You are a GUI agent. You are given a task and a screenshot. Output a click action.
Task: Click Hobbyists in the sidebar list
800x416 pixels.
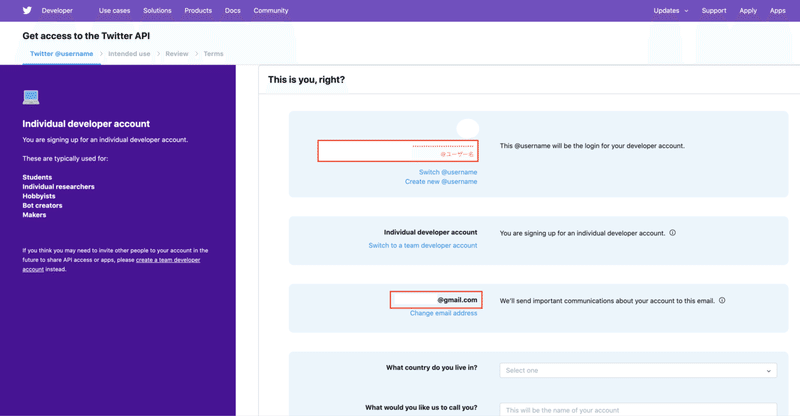[x=39, y=196]
